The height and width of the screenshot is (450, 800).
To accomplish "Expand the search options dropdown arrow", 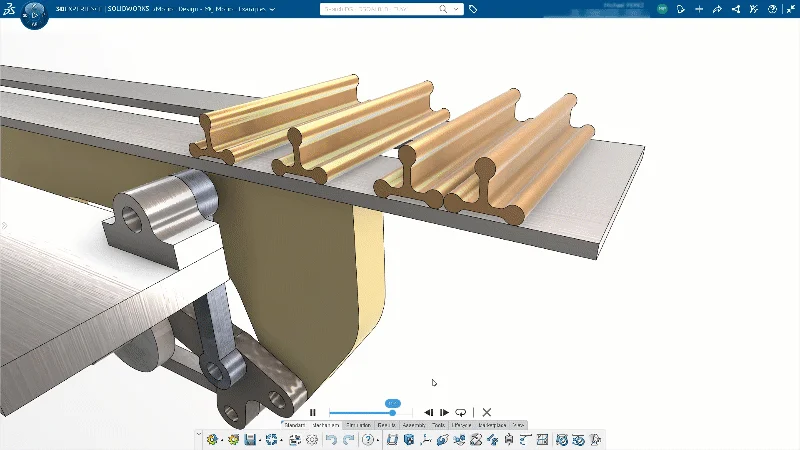I will tap(458, 9).
